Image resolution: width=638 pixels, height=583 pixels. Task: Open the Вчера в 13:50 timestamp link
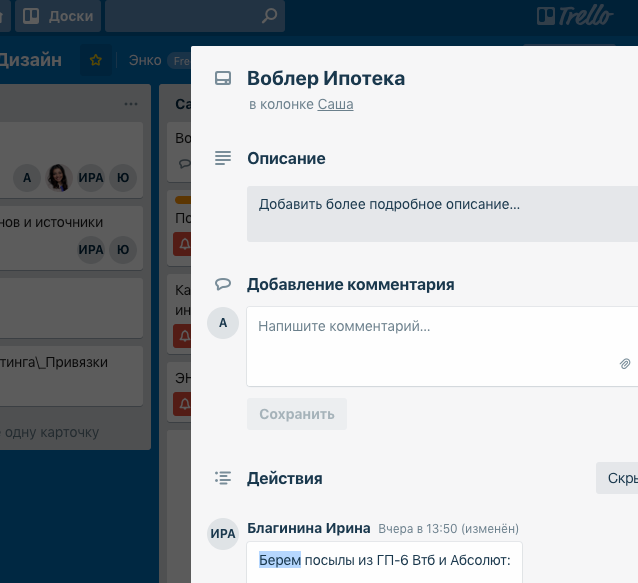tap(418, 528)
